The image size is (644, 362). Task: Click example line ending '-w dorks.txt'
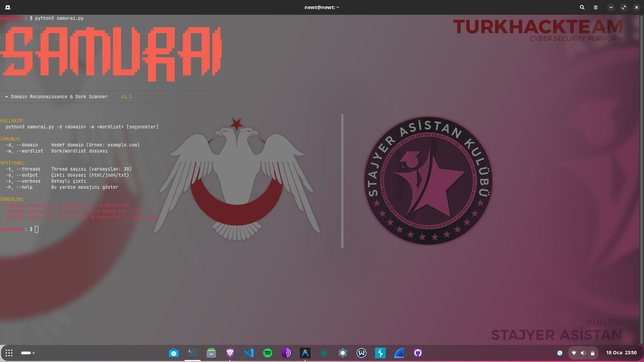click(x=67, y=205)
